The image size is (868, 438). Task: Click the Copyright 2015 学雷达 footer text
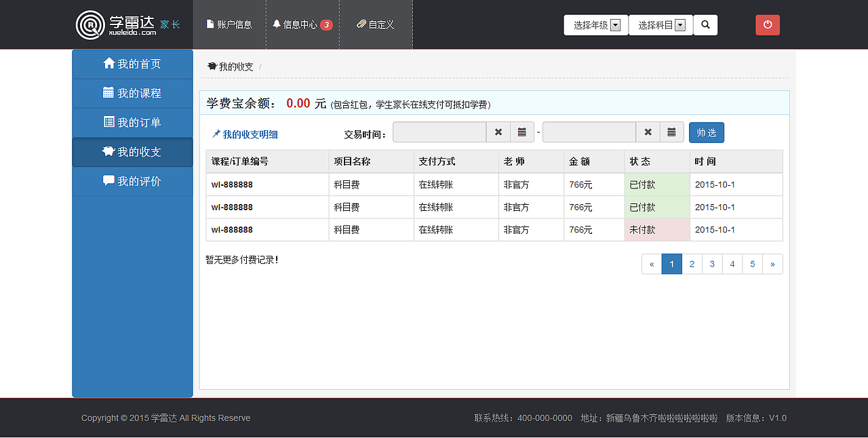[x=165, y=418]
